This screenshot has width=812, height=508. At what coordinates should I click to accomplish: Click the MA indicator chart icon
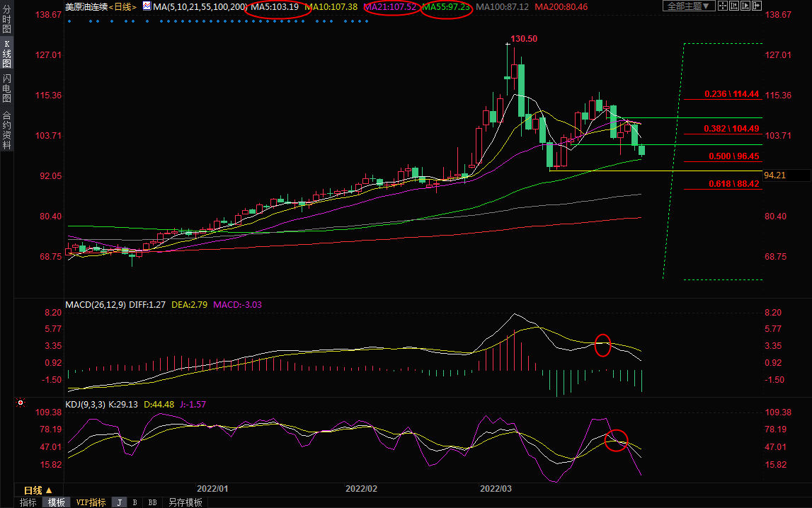[147, 6]
